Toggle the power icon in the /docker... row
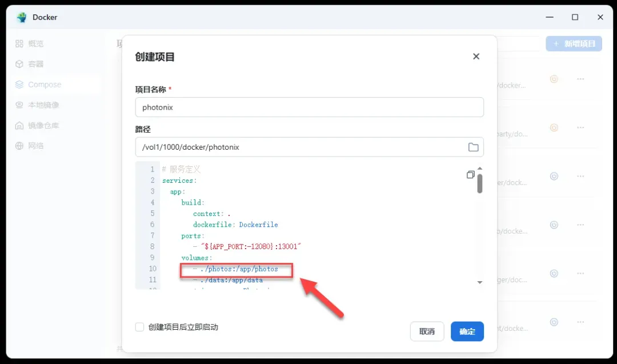The width and height of the screenshot is (617, 364). click(554, 79)
